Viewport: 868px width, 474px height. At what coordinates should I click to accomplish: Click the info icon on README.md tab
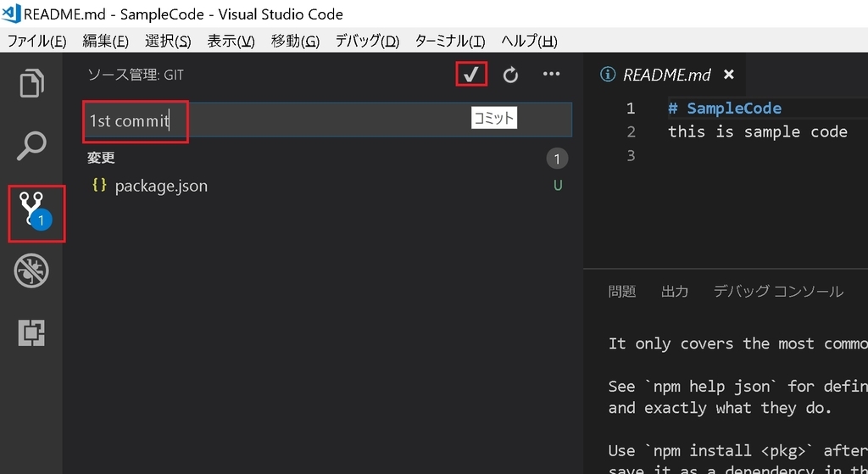607,75
